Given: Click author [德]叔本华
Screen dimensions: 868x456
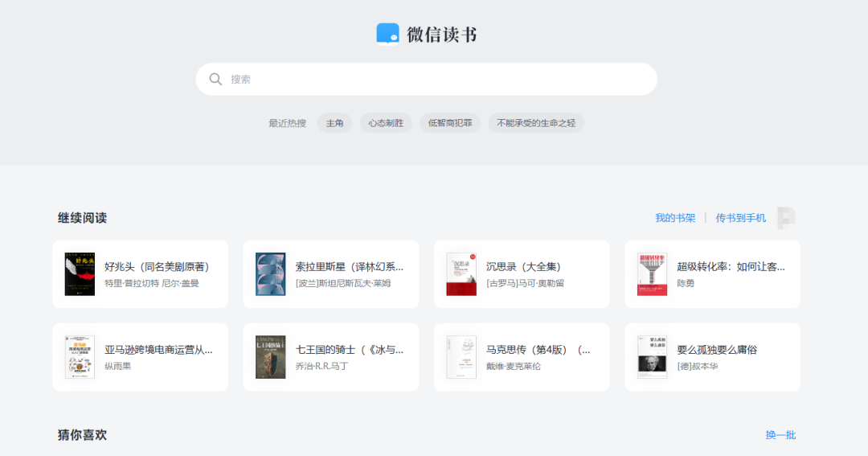Looking at the screenshot, I should click(x=698, y=366).
